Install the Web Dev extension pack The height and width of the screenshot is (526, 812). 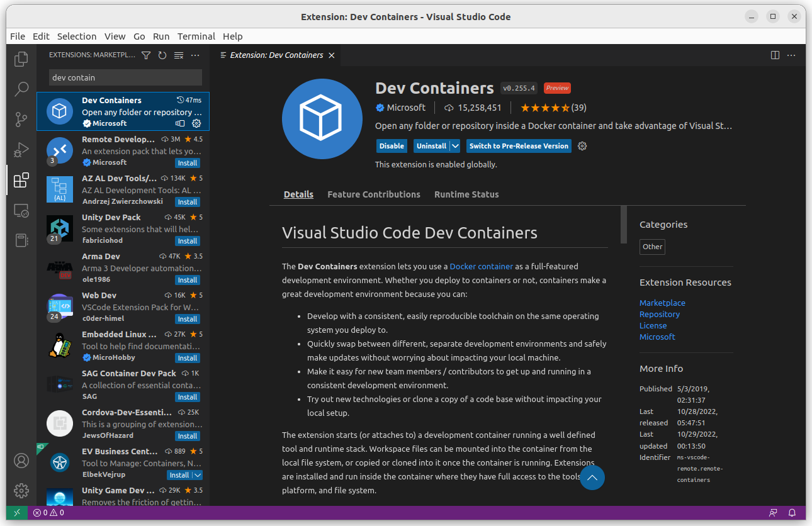click(x=188, y=319)
